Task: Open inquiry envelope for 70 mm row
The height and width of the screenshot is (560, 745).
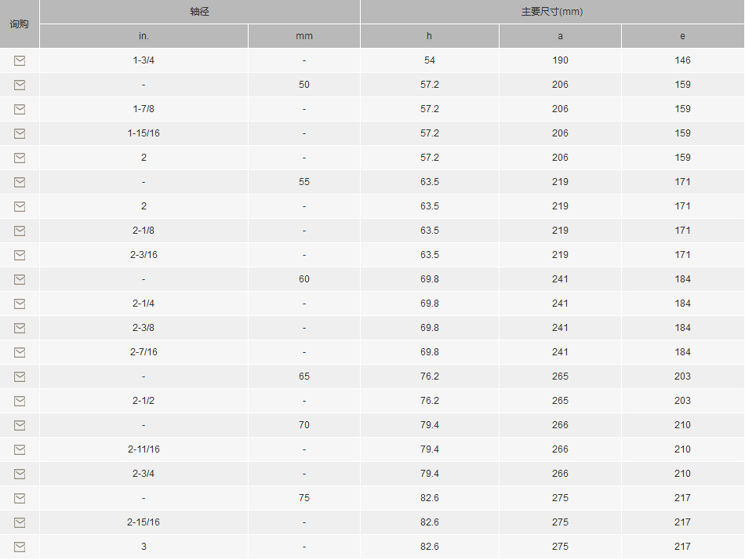Action: click(x=20, y=425)
